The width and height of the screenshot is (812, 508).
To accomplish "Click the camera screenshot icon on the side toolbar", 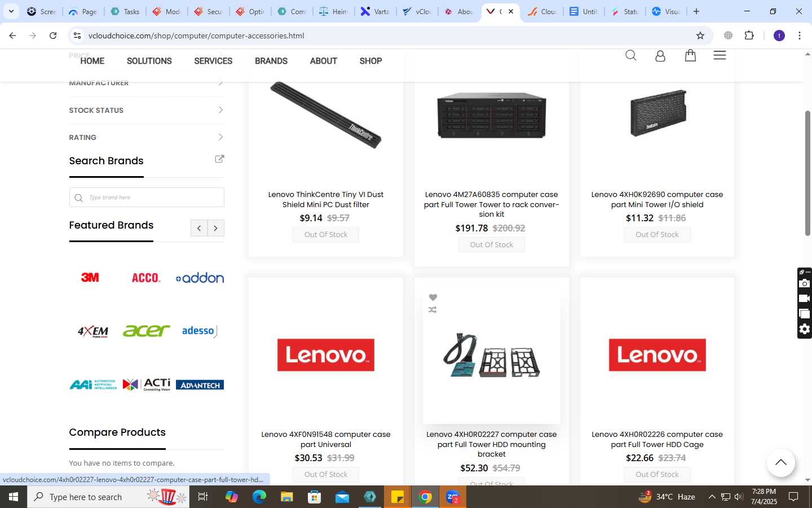I will point(805,283).
